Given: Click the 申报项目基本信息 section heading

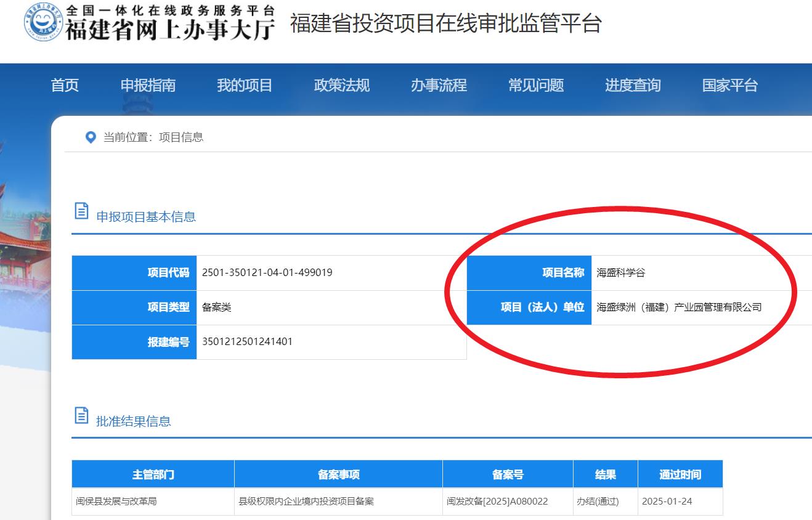Looking at the screenshot, I should (x=146, y=217).
